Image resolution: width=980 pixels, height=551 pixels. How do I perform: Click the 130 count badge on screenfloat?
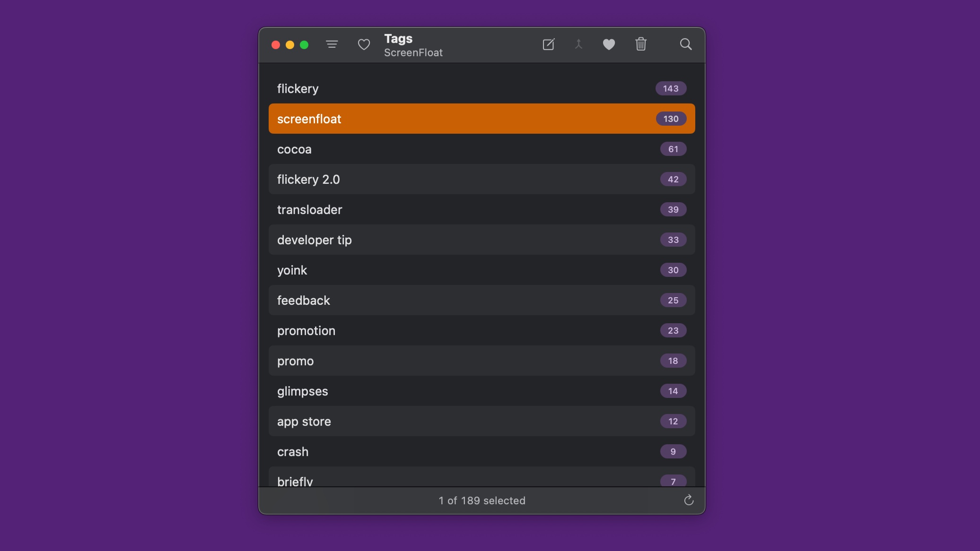(671, 119)
